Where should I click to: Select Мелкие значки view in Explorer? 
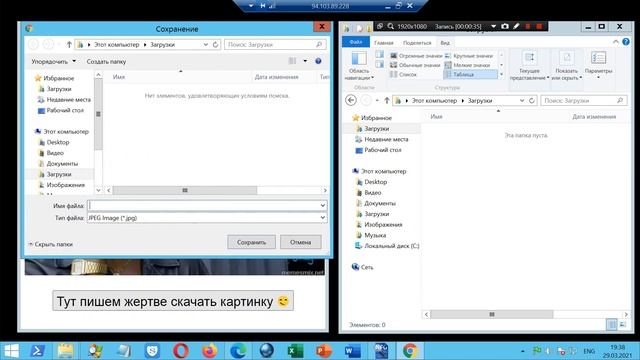tap(467, 65)
